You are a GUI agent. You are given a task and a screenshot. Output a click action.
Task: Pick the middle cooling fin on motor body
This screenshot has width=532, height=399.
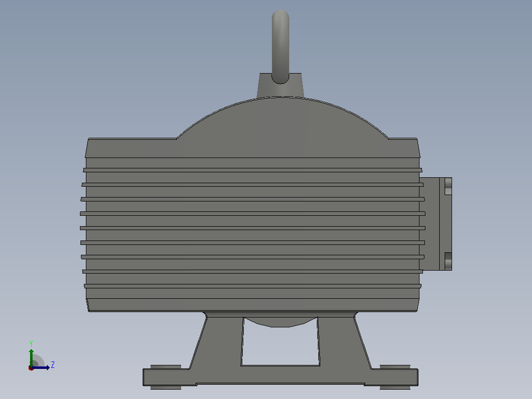coord(253,228)
